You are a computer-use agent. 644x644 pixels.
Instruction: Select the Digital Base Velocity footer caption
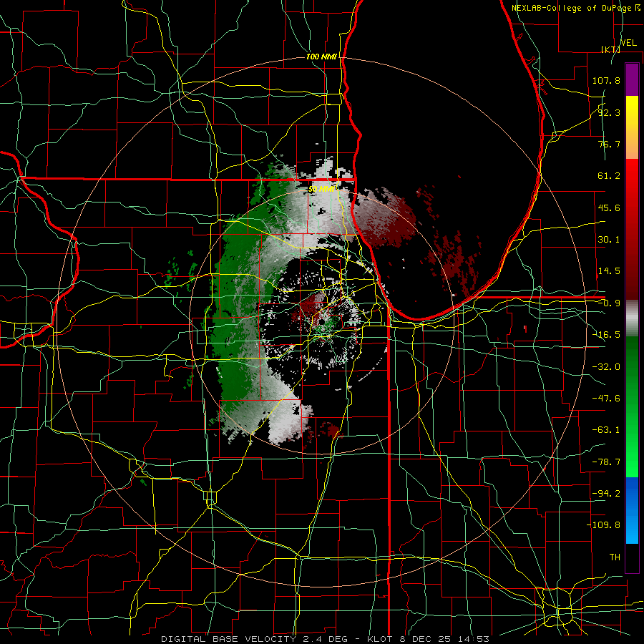(325, 639)
